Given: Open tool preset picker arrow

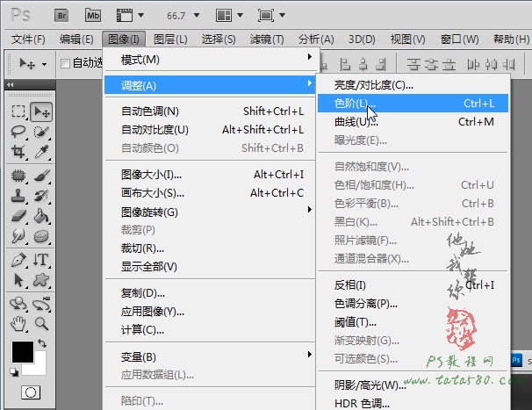Looking at the screenshot, I should (44, 64).
